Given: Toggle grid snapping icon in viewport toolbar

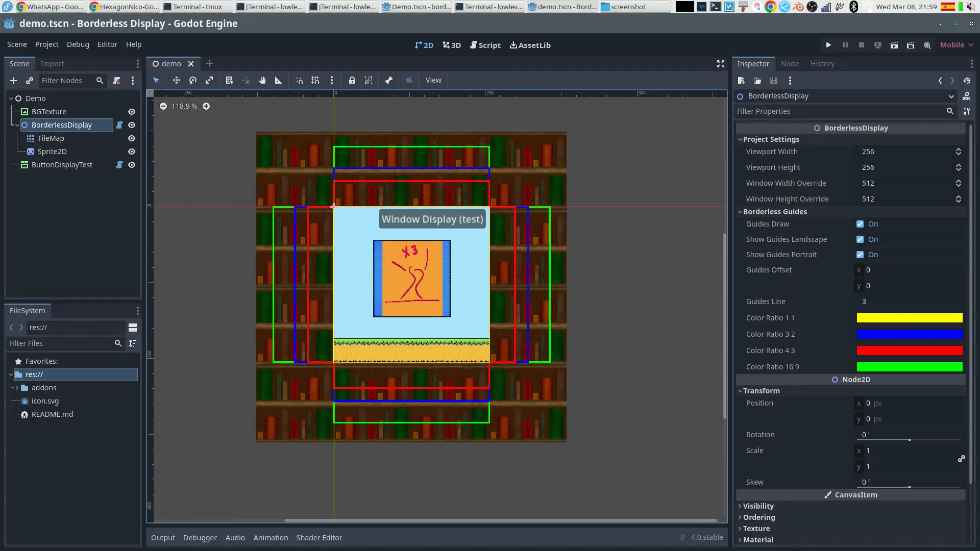Looking at the screenshot, I should tap(315, 80).
